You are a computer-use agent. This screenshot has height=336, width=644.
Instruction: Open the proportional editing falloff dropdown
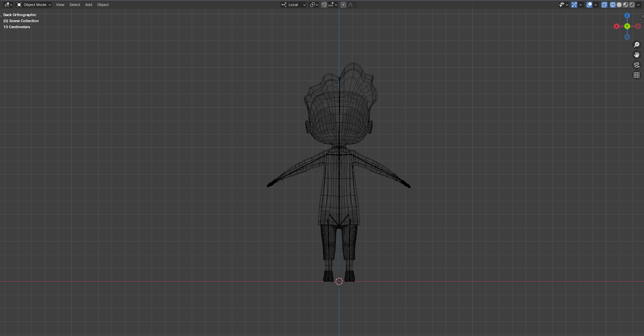pyautogui.click(x=352, y=5)
